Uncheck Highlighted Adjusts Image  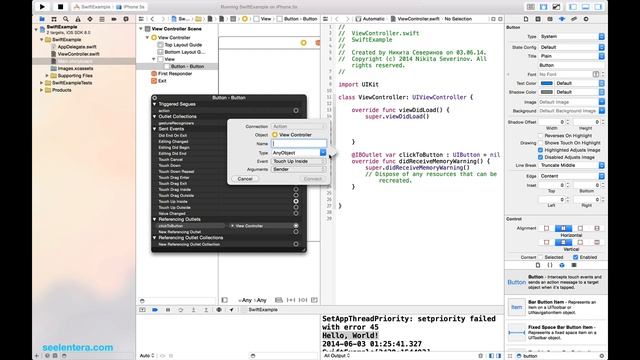540,150
